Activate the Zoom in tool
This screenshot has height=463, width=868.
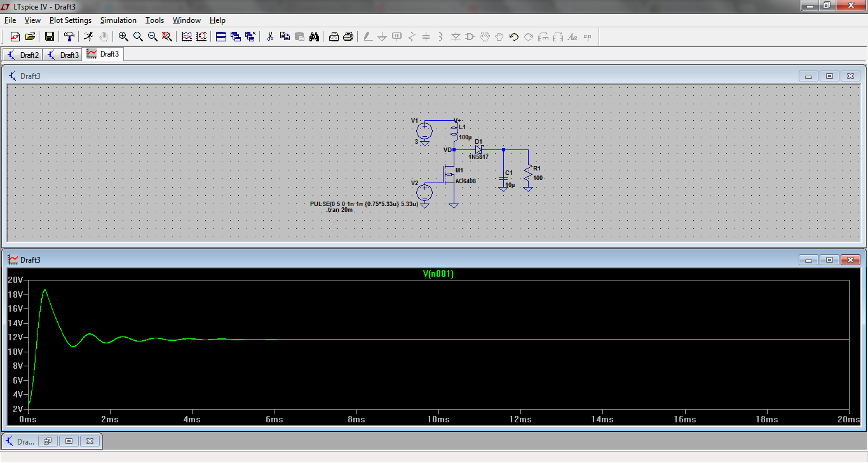[x=124, y=36]
